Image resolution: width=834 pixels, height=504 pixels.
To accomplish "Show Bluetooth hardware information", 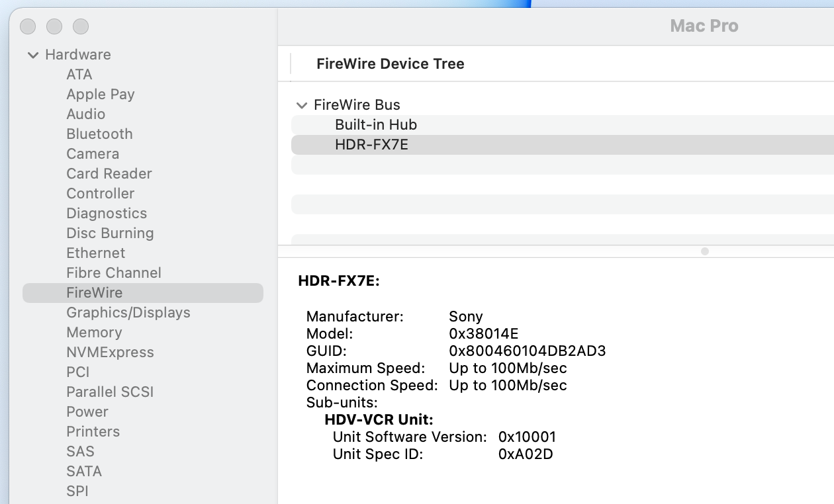I will [x=99, y=134].
